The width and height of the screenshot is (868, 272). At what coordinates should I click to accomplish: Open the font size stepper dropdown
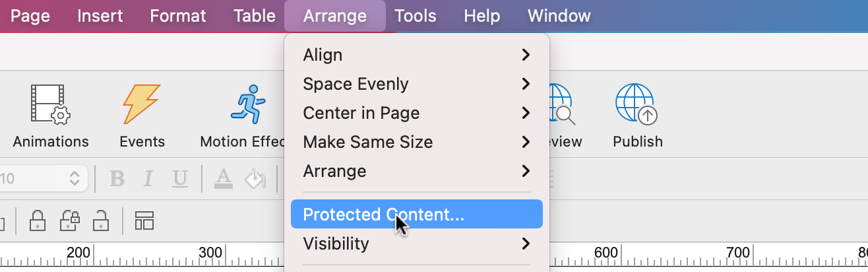click(x=74, y=178)
